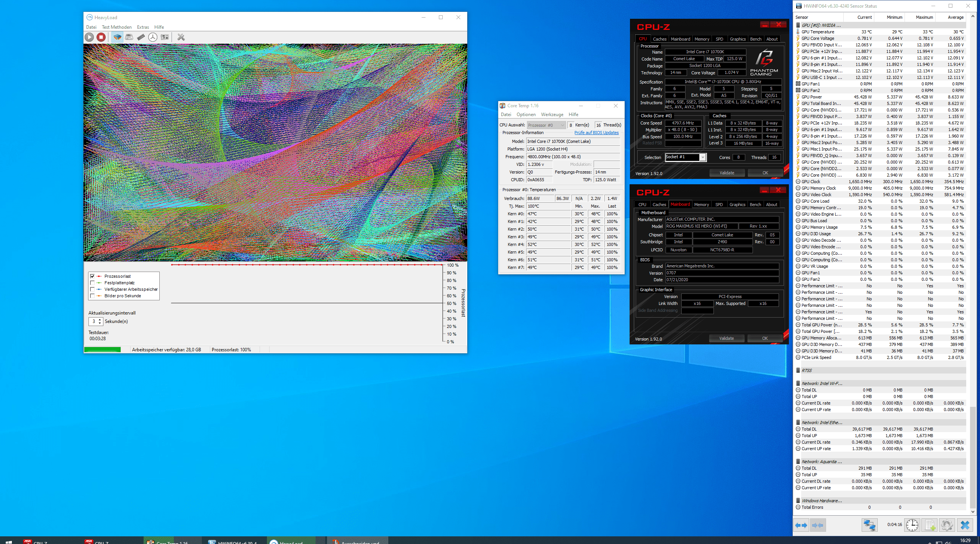Open the Datei menu in HeavyLoad

tap(91, 27)
